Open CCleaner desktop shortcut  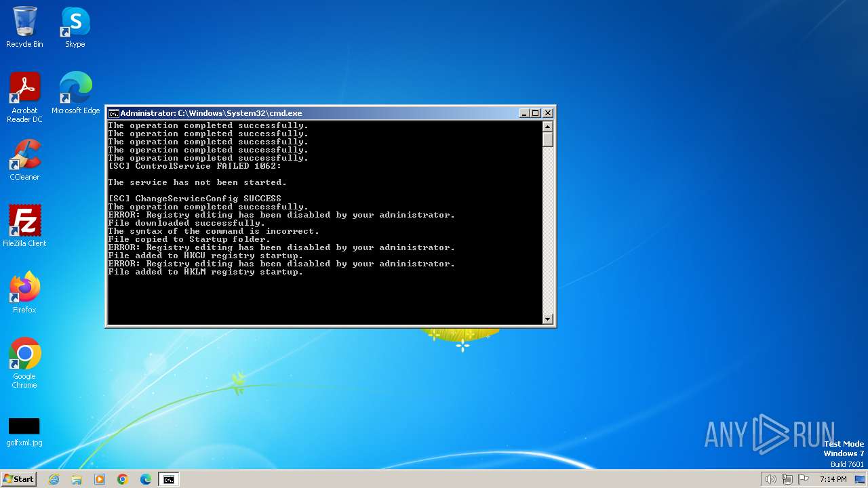coord(24,160)
